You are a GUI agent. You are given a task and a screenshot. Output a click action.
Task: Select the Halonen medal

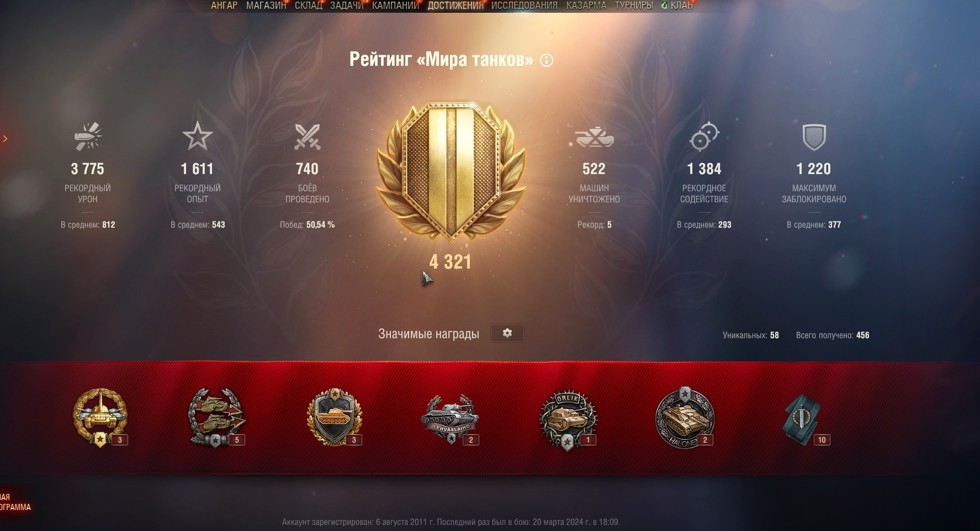pyautogui.click(x=685, y=418)
